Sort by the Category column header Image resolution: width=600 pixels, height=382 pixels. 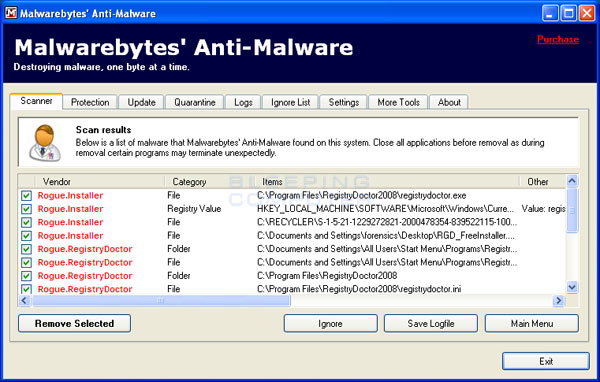210,181
